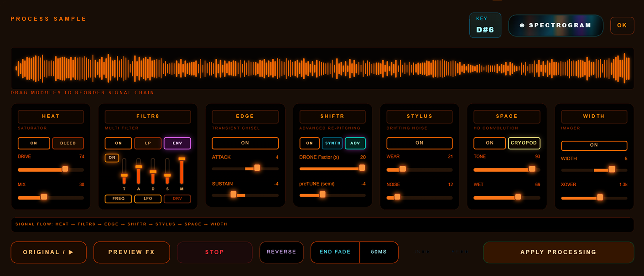
Task: Click the S vertical envelope slider
Action: [167, 171]
